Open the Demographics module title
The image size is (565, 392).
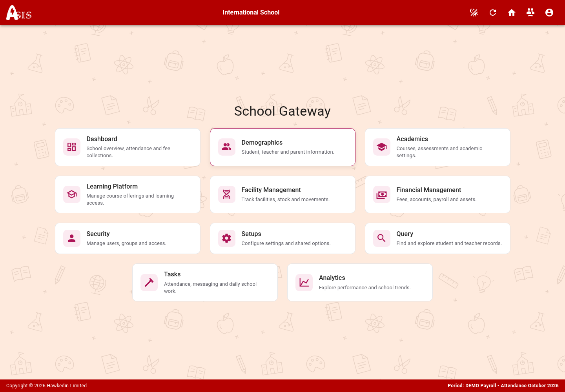pyautogui.click(x=262, y=143)
